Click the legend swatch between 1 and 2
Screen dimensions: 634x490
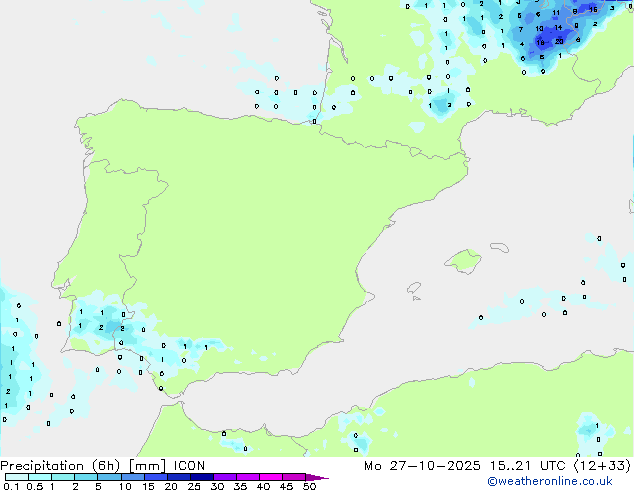[63, 477]
